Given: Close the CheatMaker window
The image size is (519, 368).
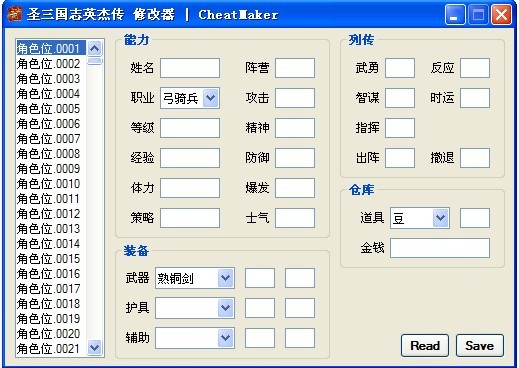Looking at the screenshot, I should [x=501, y=15].
